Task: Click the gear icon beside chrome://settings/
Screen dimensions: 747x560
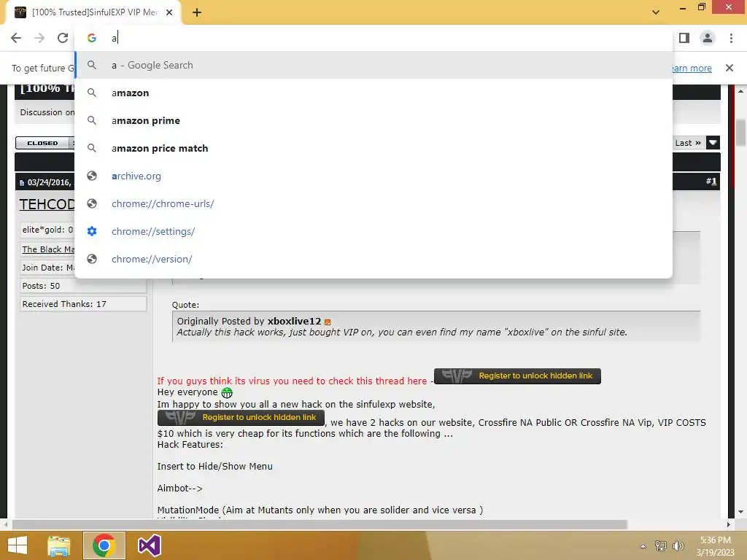Action: click(x=92, y=231)
